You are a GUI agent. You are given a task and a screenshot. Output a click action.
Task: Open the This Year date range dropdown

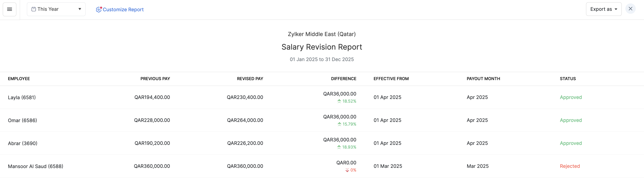tap(56, 9)
